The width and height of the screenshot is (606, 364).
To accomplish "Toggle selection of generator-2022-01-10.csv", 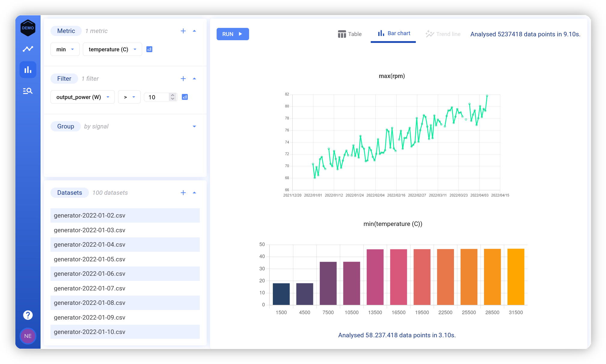I will pyautogui.click(x=125, y=332).
